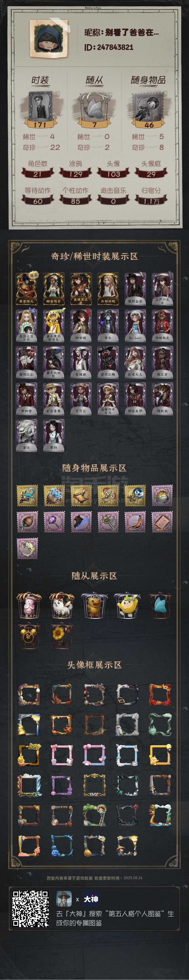Select the 罪恶熔火 limited costume card
Image resolution: width=189 pixels, height=980 pixels.
pos(27,289)
